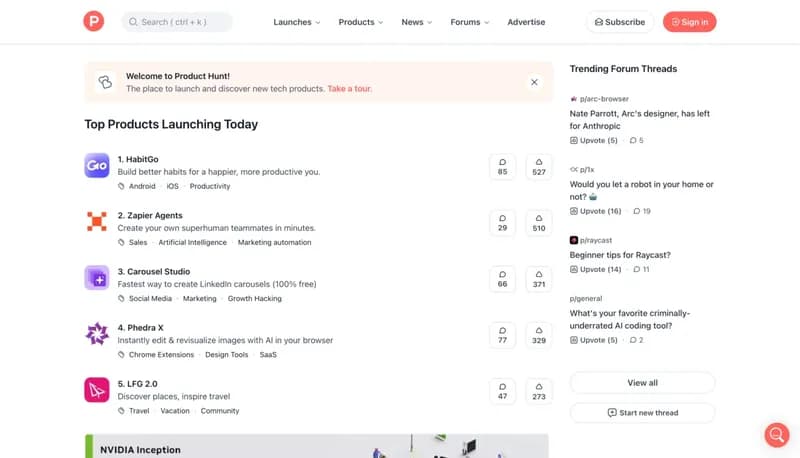
Task: Open the p/1x forum link
Action: (582, 169)
